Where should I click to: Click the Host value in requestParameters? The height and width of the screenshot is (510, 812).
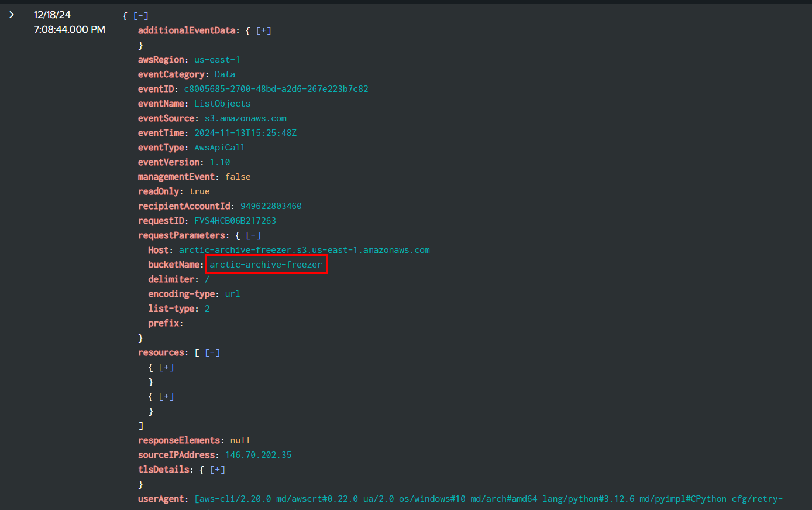304,250
